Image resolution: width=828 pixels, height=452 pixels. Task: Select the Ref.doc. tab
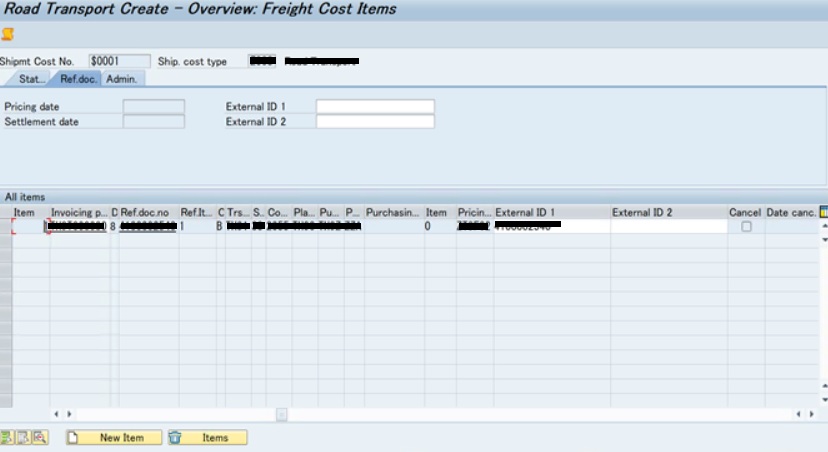[76, 79]
